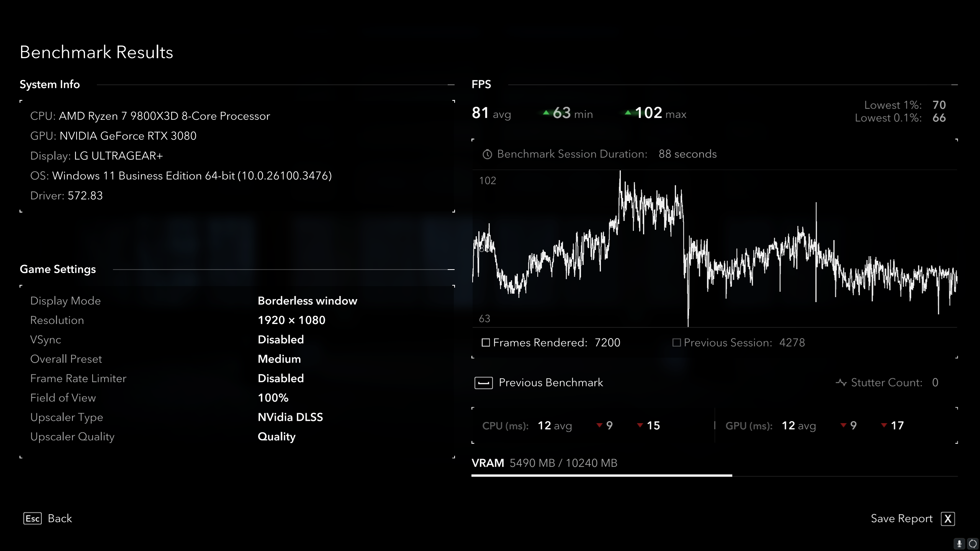
Task: Click the 1920 × 1080 resolution value
Action: point(291,320)
